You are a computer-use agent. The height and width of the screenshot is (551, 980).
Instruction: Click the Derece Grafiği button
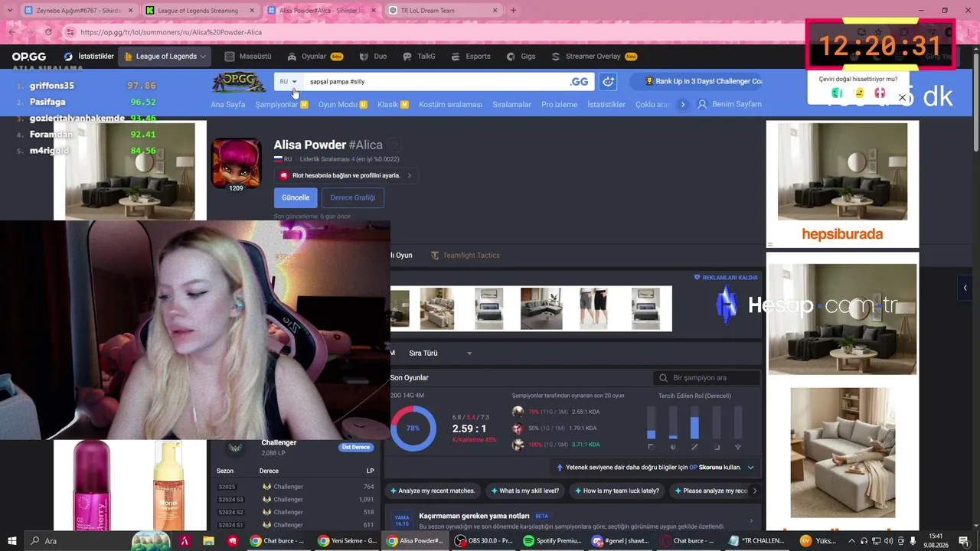click(x=352, y=197)
